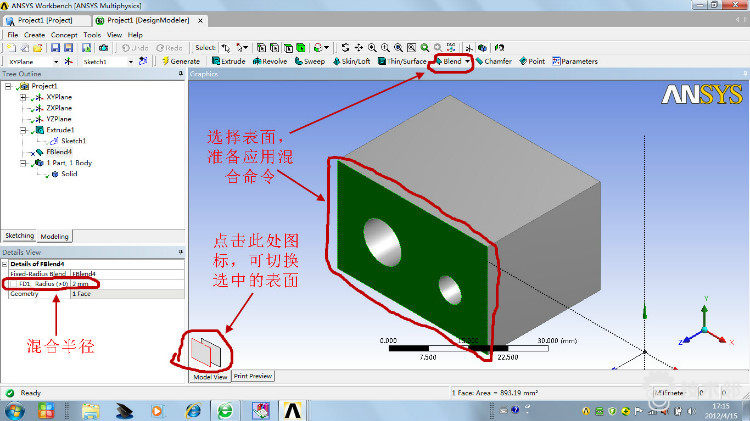
Task: Select the Solid body tree item
Action: tap(69, 174)
